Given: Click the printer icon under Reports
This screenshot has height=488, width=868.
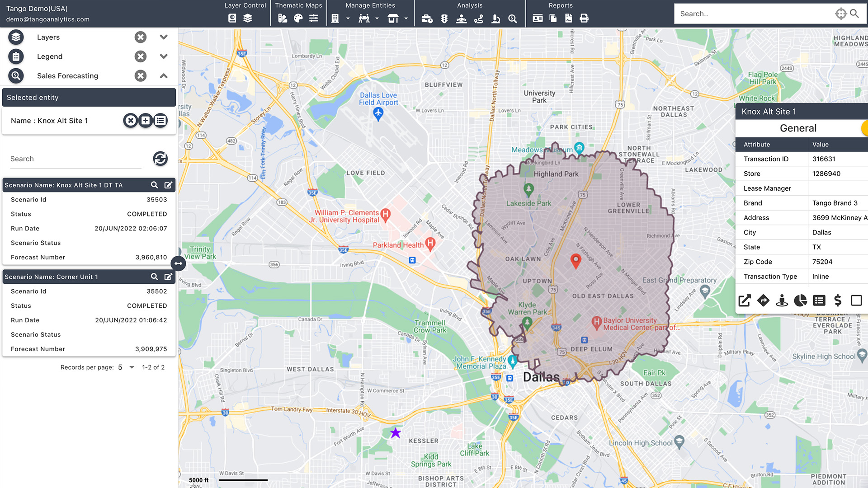Looking at the screenshot, I should point(584,18).
